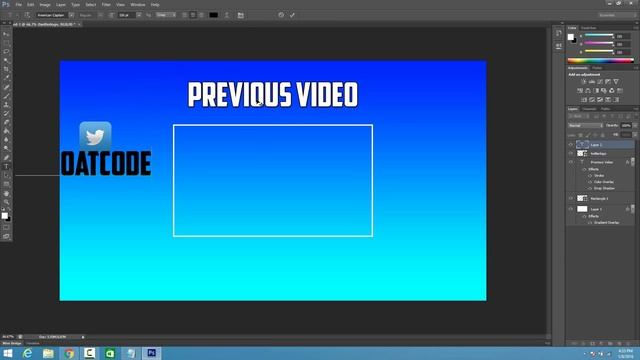Right align the text

click(201, 15)
